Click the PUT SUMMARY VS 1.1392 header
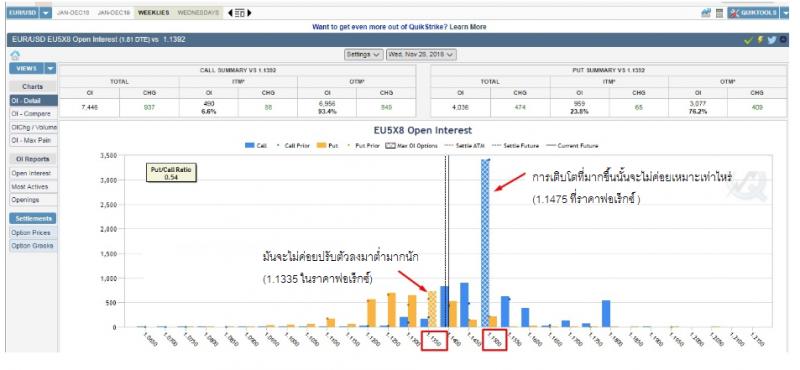Screen dimensions: 800x370 tap(609, 70)
